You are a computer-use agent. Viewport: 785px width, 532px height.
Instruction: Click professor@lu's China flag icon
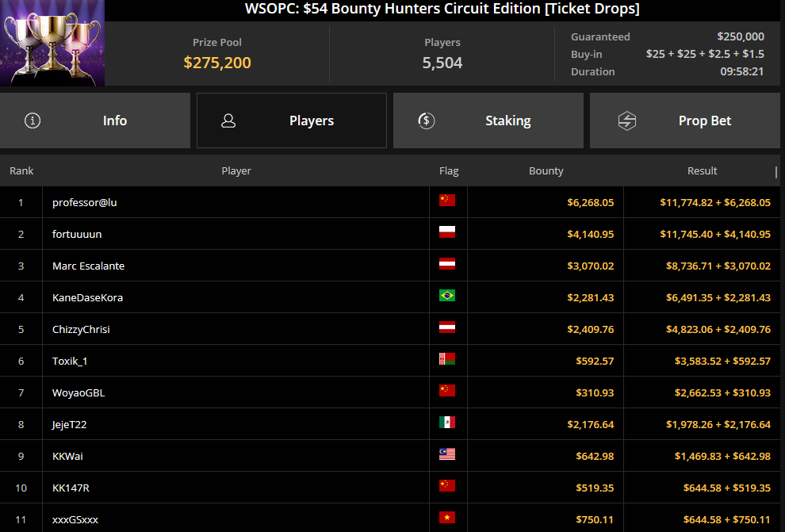tap(447, 200)
